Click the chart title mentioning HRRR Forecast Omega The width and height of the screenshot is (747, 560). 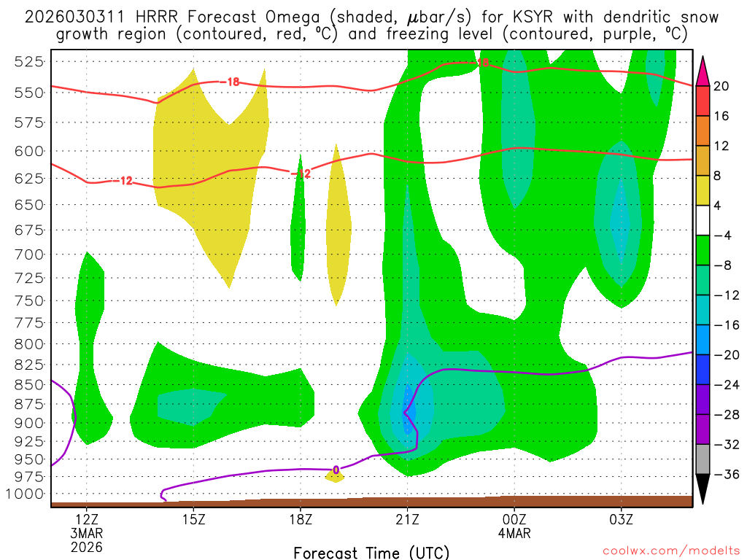(371, 26)
